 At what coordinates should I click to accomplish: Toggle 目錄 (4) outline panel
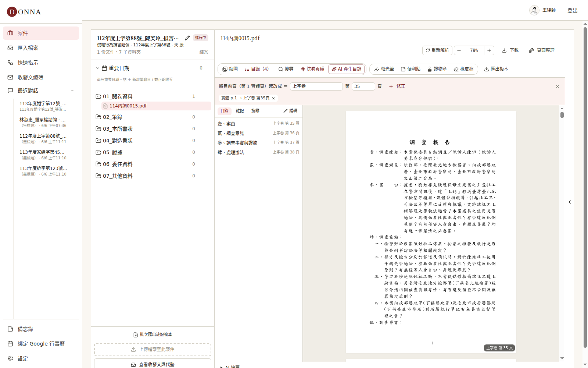(257, 69)
